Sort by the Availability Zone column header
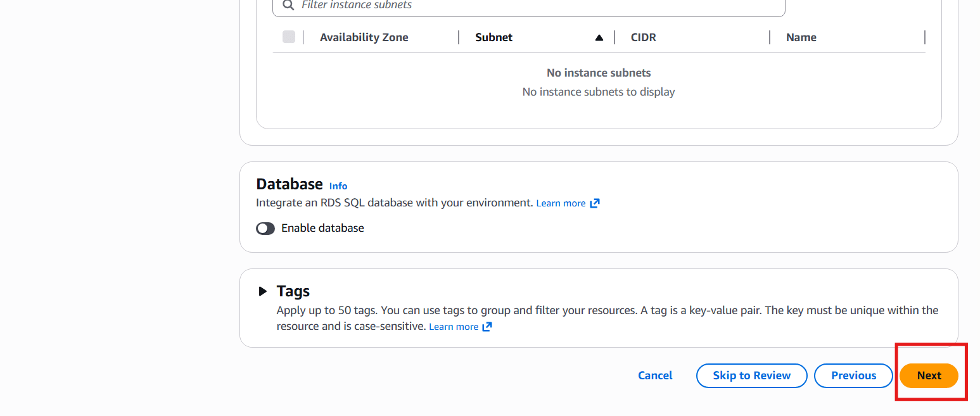 [364, 37]
